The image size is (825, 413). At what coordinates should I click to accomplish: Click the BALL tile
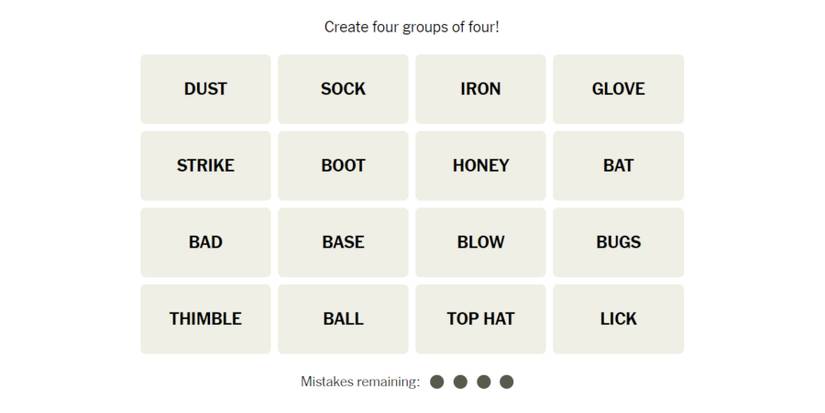tap(343, 319)
